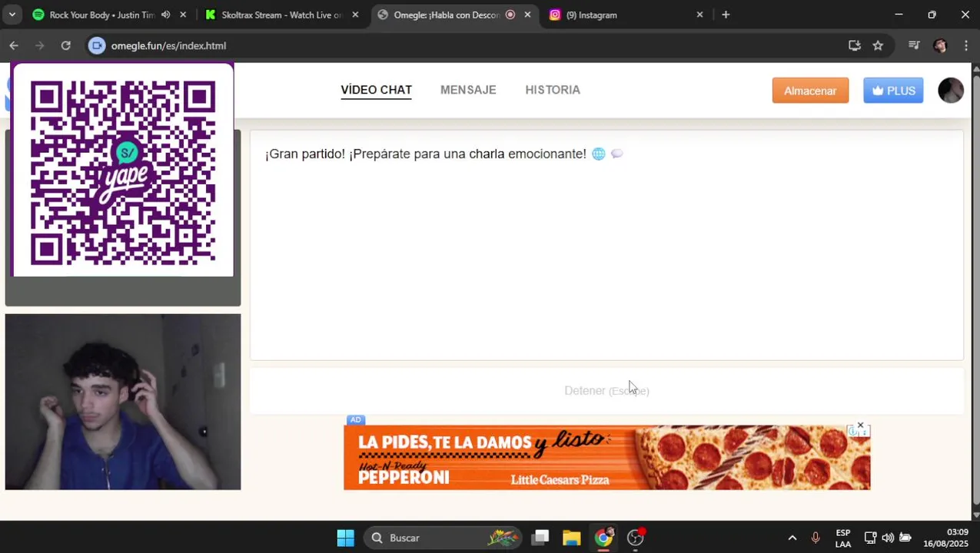The height and width of the screenshot is (553, 980).
Task: Click the AdChoices info icon on ad
Action: [852, 432]
